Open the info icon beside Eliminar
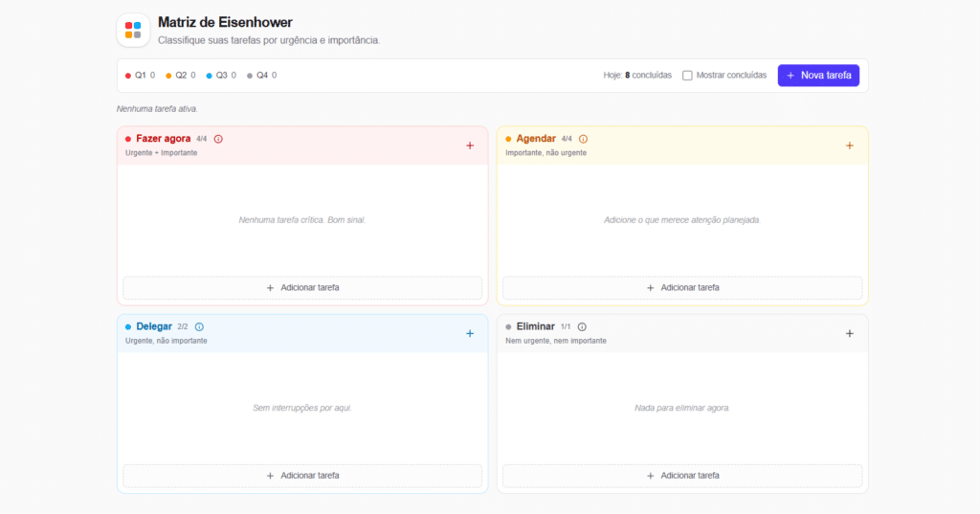This screenshot has width=980, height=514. (x=582, y=327)
